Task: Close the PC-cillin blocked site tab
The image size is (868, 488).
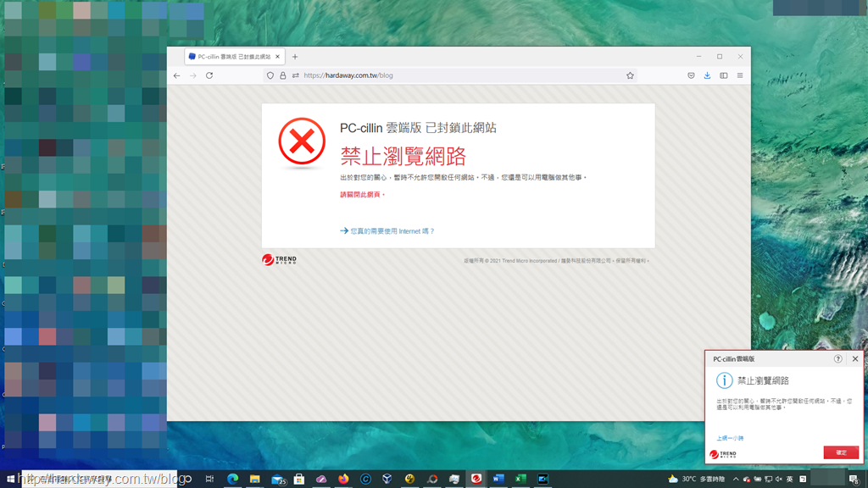Action: tap(278, 57)
